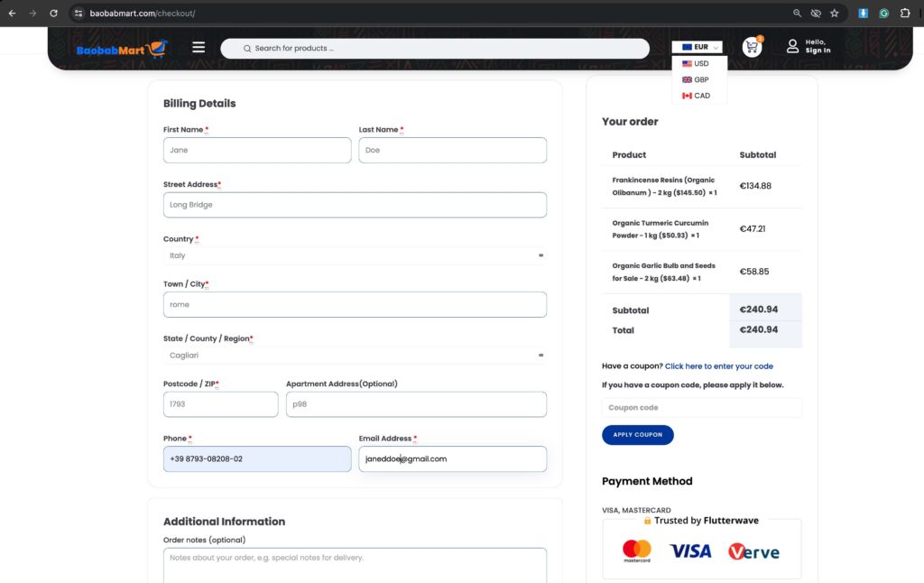Select the Mastercard payment logo
The image size is (924, 583).
pos(637,550)
